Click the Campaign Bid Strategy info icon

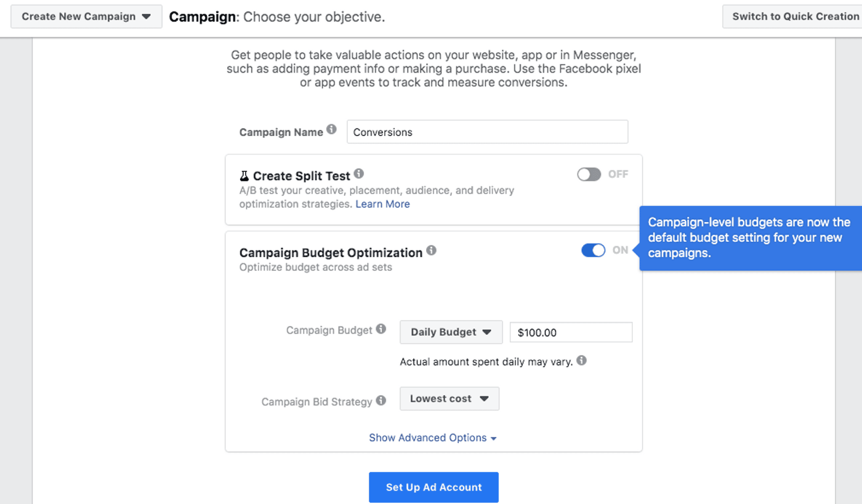(381, 400)
